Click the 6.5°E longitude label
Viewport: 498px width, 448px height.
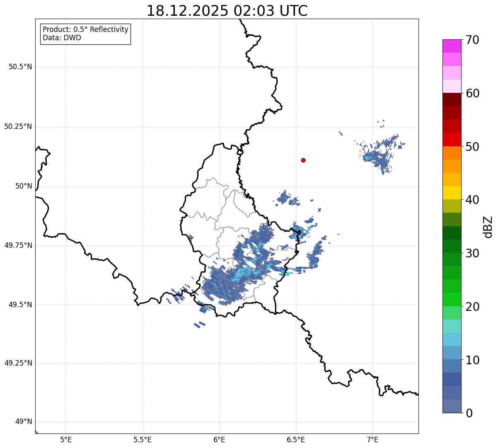296,439
